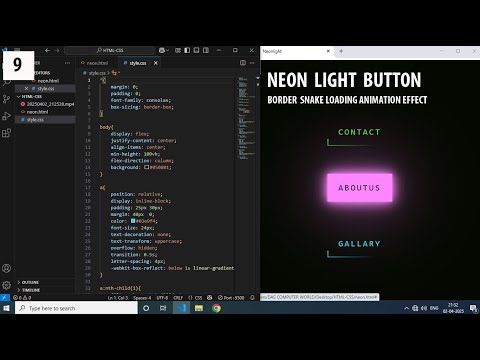The width and height of the screenshot is (480, 360).
Task: Click the 'font-family: consolas' line
Action: (x=141, y=100)
